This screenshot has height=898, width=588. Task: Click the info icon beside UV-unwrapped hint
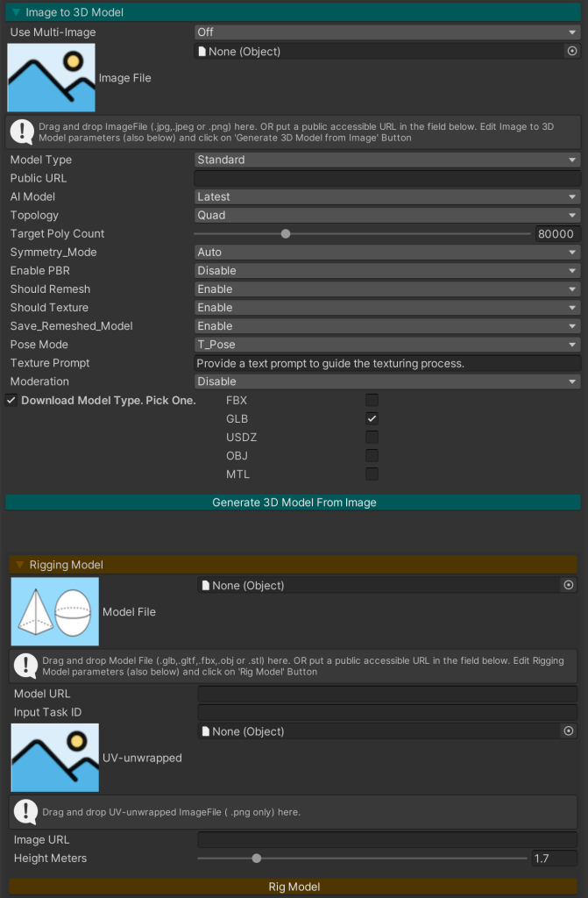click(25, 812)
